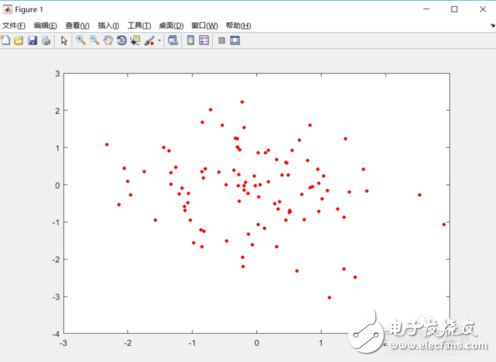
Task: Toggle the Brush data tool
Action: point(149,40)
